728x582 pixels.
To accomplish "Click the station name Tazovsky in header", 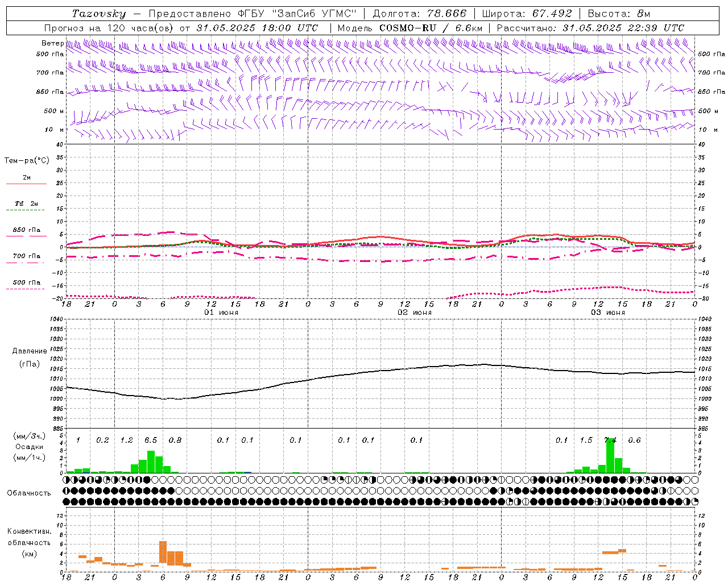I will (99, 14).
